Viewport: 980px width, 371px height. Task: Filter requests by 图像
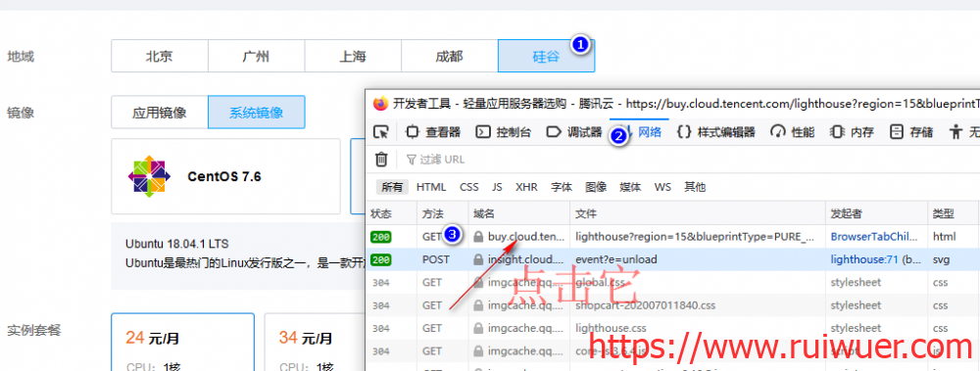(596, 187)
